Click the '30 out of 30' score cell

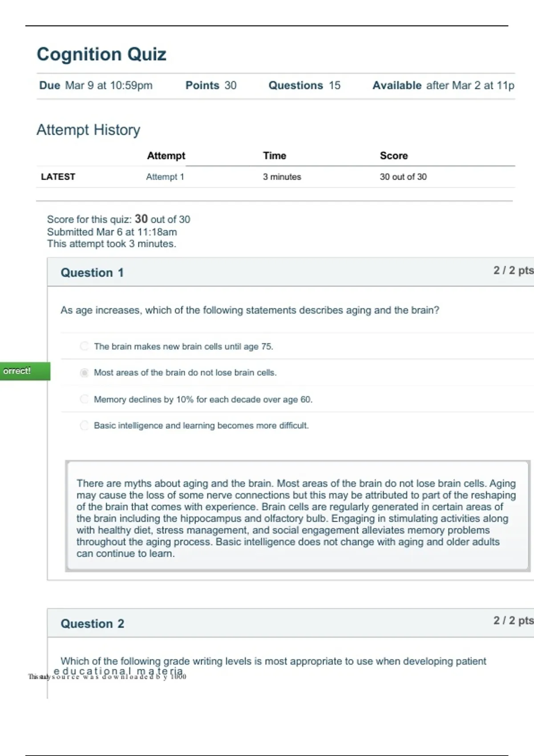[403, 177]
